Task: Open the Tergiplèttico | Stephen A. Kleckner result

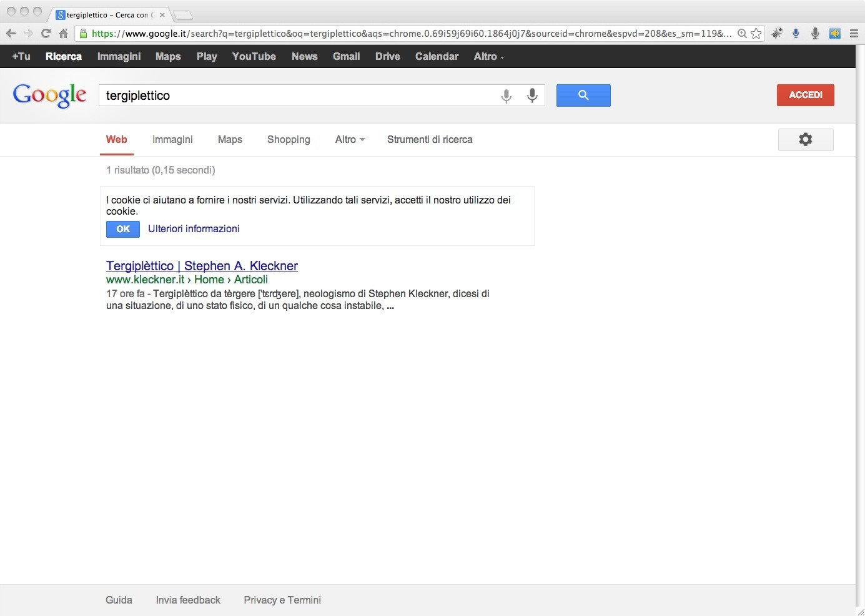Action: pyautogui.click(x=202, y=266)
